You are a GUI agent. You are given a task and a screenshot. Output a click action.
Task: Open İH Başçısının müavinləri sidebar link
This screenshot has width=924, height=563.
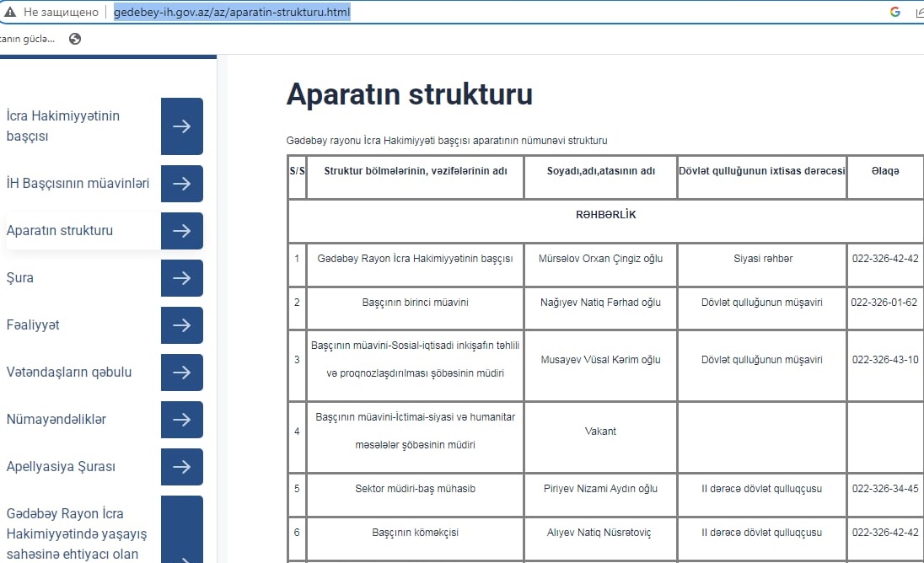[78, 183]
